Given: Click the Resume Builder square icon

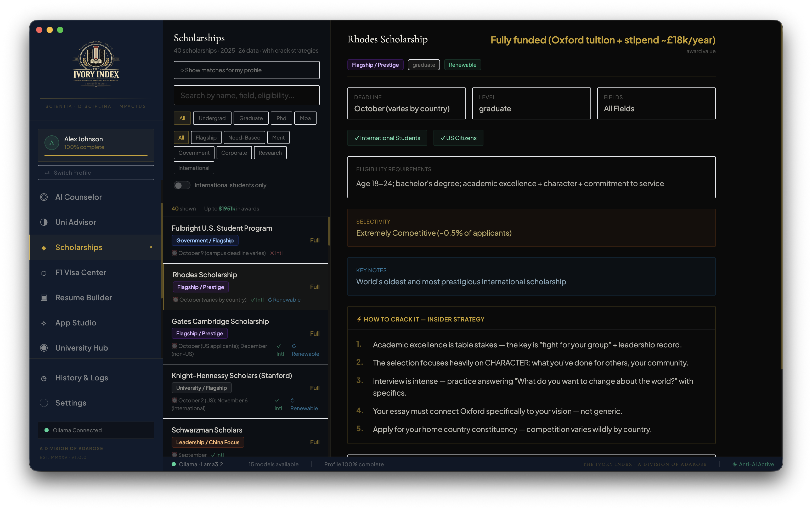Looking at the screenshot, I should (44, 297).
